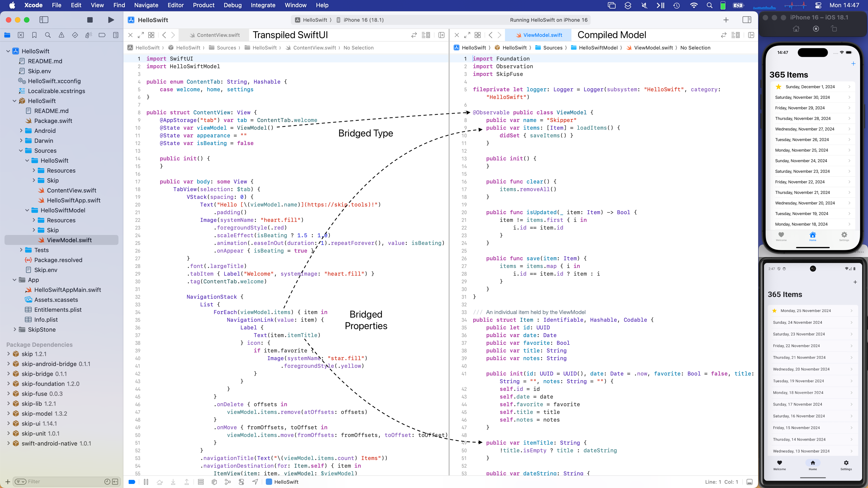Click the Stop button in Xcode toolbar
This screenshot has height=488, width=868.
coord(90,20)
